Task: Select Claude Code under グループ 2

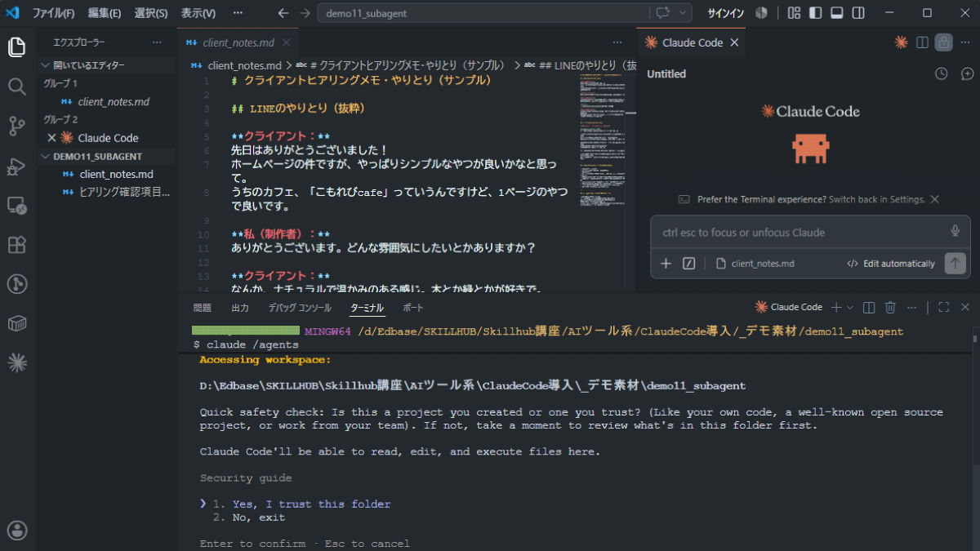Action: pyautogui.click(x=106, y=138)
